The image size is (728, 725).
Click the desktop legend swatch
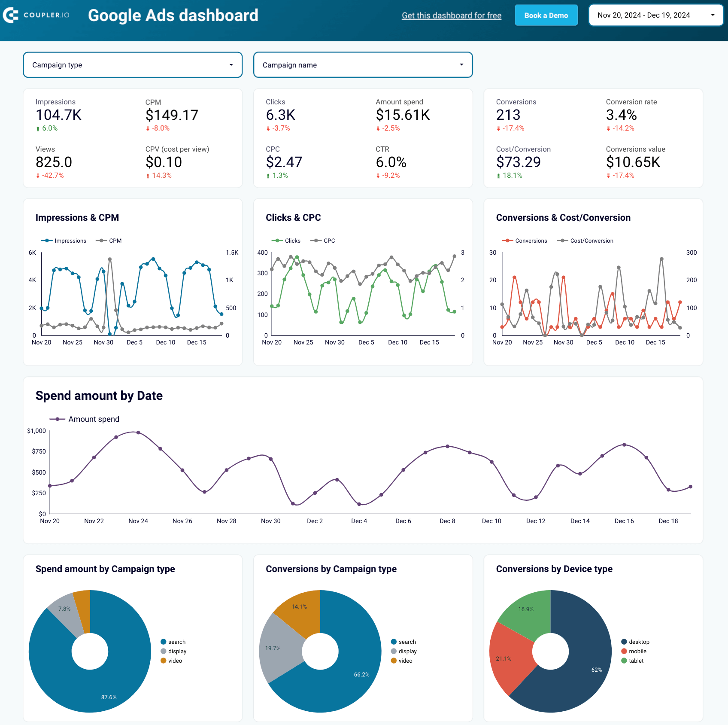[624, 642]
